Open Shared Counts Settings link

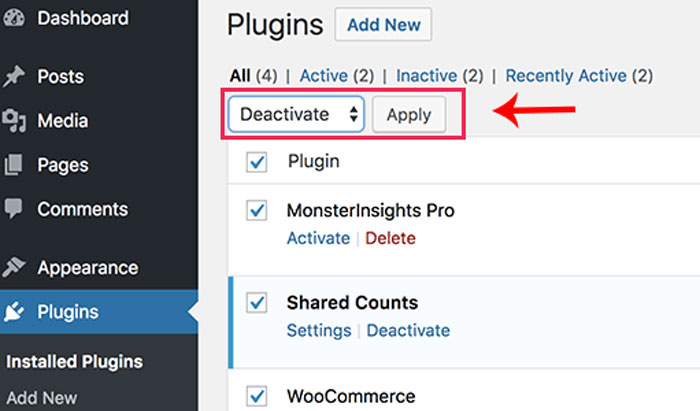[x=319, y=330]
